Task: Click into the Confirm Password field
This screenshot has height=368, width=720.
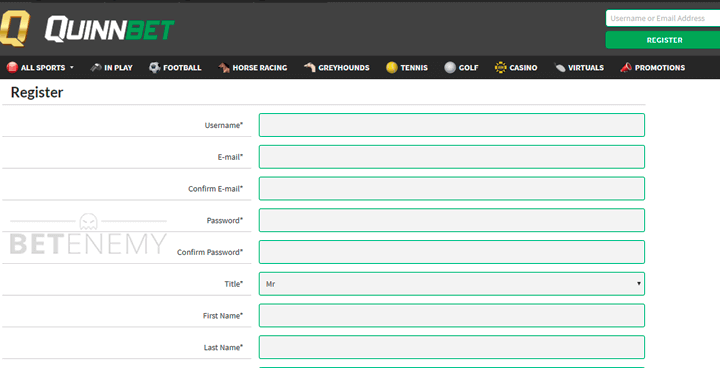Action: click(452, 252)
